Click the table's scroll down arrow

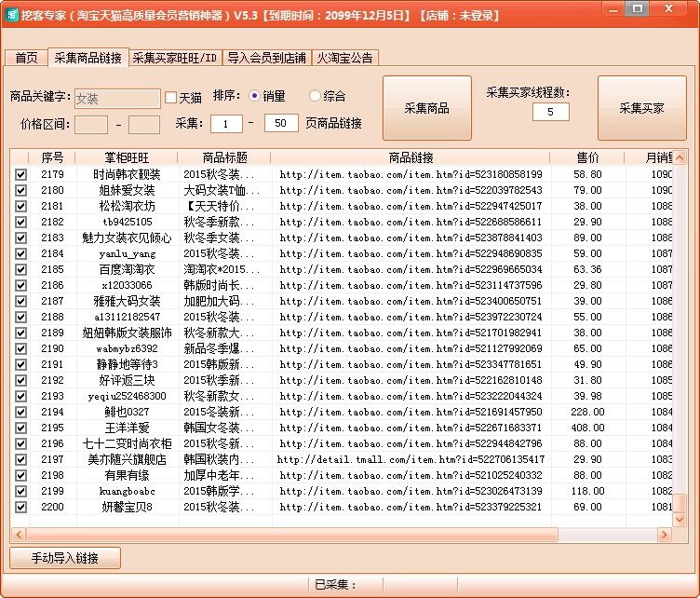[680, 519]
